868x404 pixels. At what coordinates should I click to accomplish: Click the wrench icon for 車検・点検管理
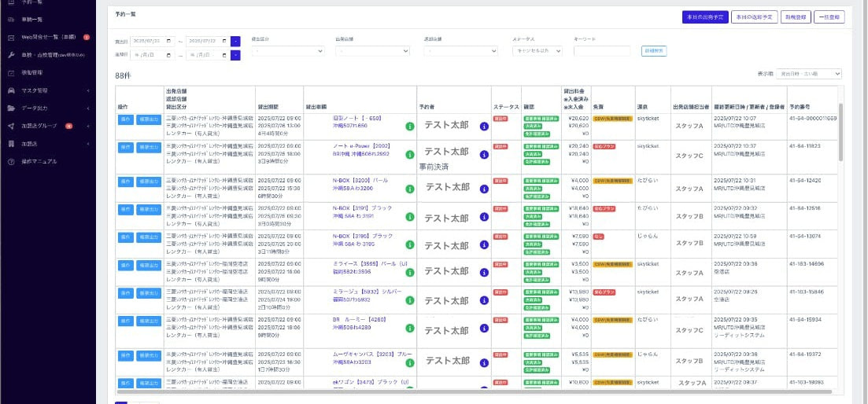(x=10, y=55)
